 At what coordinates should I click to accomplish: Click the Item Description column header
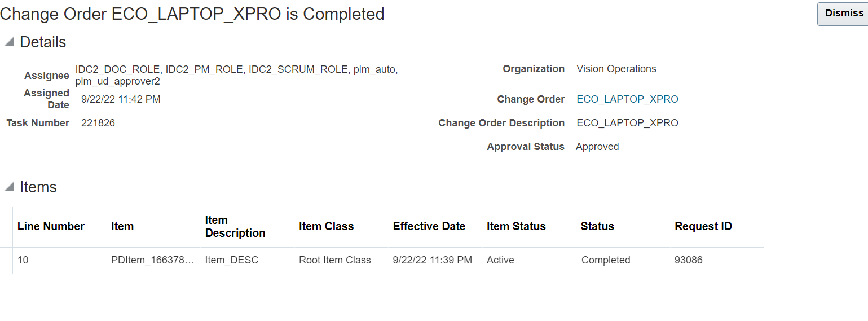click(235, 226)
